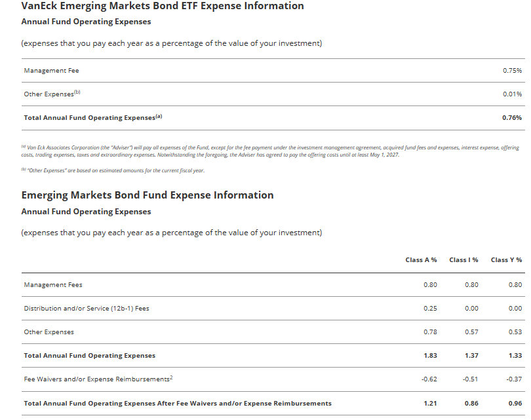Click the -0.62 Class A fee waiver
Viewport: 531px width, 420px height.
[429, 379]
